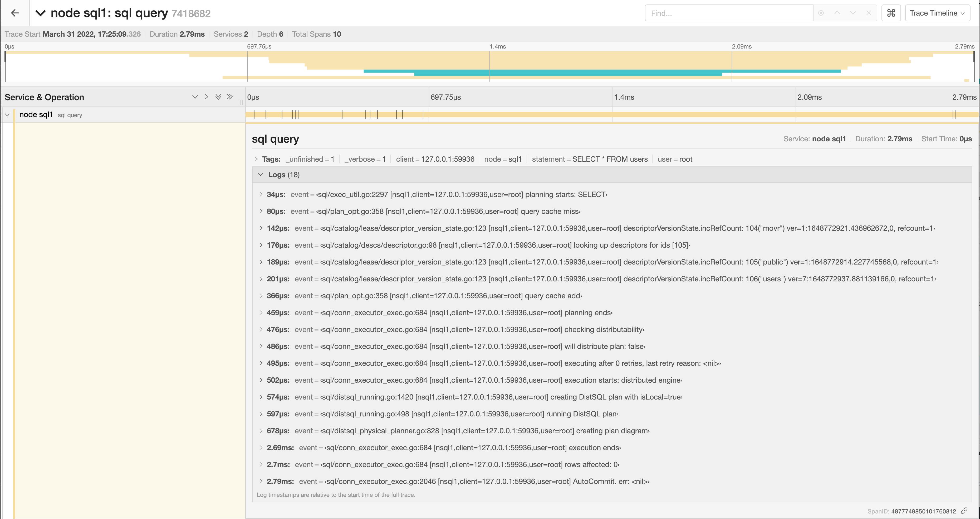Expand the 34µs planning starts log entry
This screenshot has width=980, height=519.
(261, 194)
